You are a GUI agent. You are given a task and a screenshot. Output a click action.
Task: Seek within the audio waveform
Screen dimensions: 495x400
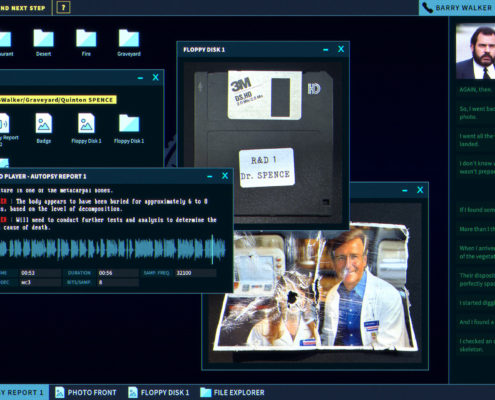point(113,249)
